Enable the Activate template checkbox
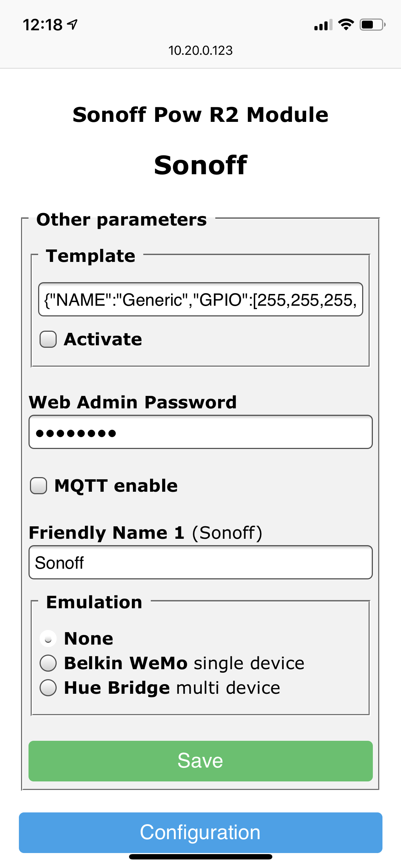The height and width of the screenshot is (868, 401). [48, 339]
